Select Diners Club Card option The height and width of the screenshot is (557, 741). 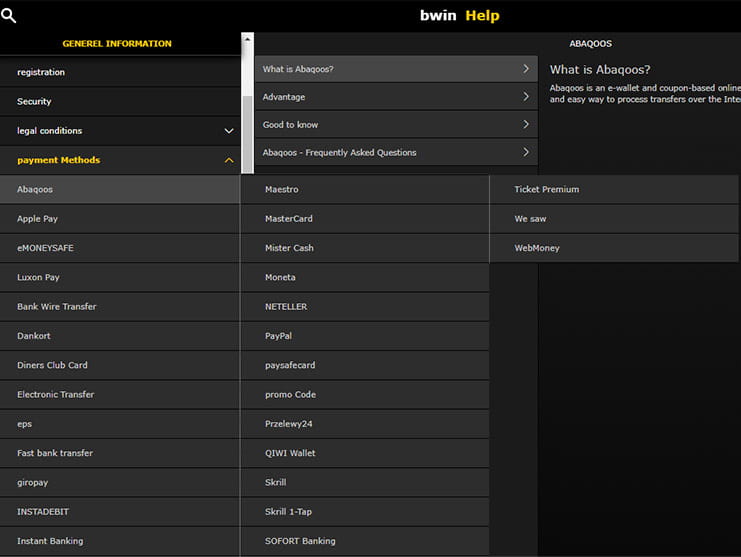coord(120,365)
